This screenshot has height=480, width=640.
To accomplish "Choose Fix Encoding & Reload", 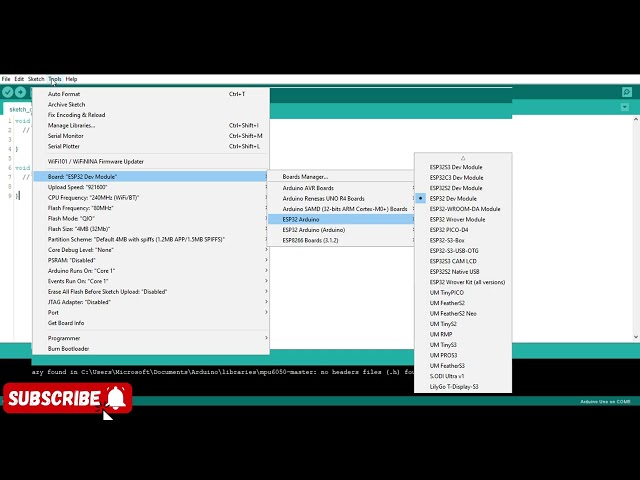I will tap(151, 115).
